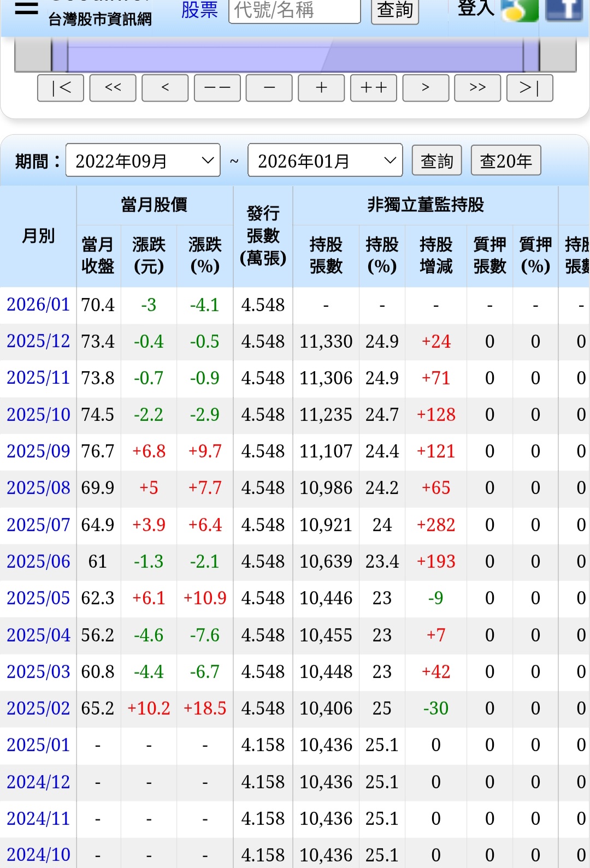The height and width of the screenshot is (868, 590).
Task: Open the hamburger menu
Action: (x=26, y=8)
